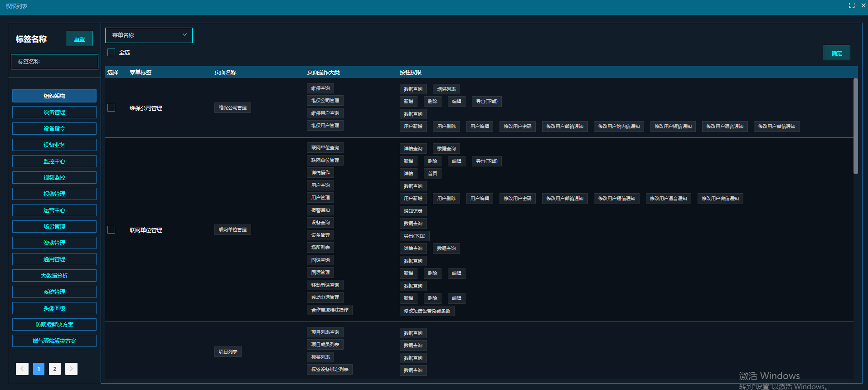Close the 权限列表 dialog
Screen dimensions: 868x390
click(x=863, y=5)
